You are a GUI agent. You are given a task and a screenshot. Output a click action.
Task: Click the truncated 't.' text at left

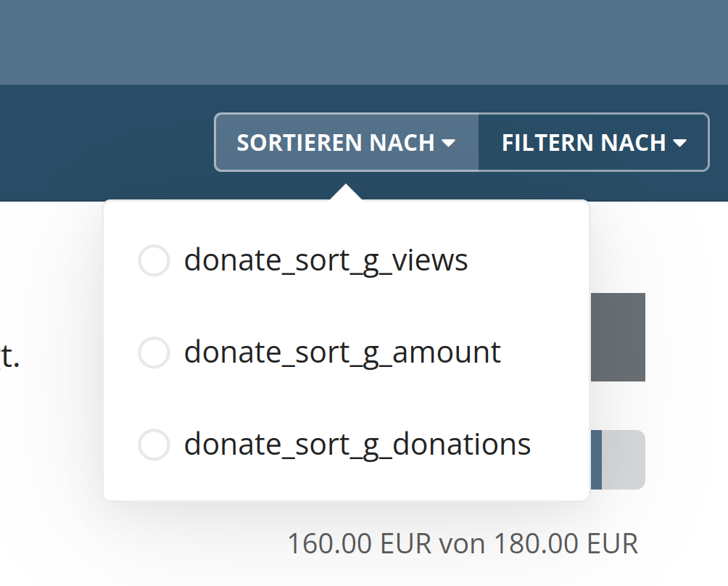[x=9, y=356]
